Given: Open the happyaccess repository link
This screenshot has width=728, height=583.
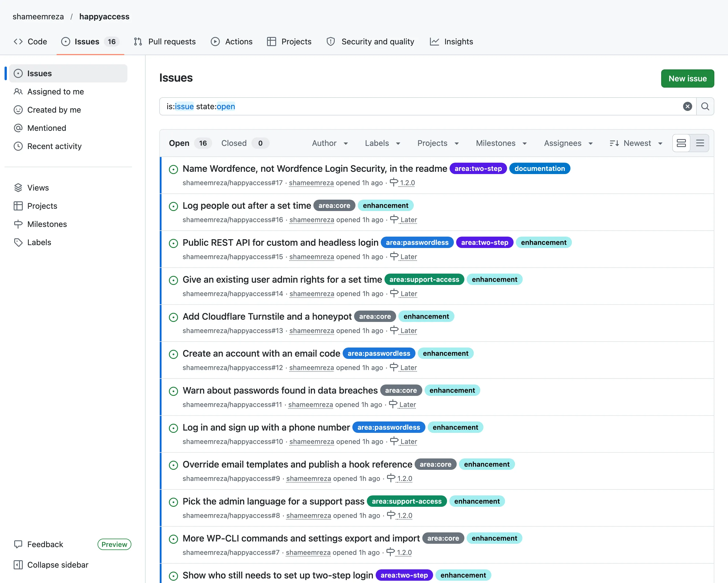Looking at the screenshot, I should 104,16.
